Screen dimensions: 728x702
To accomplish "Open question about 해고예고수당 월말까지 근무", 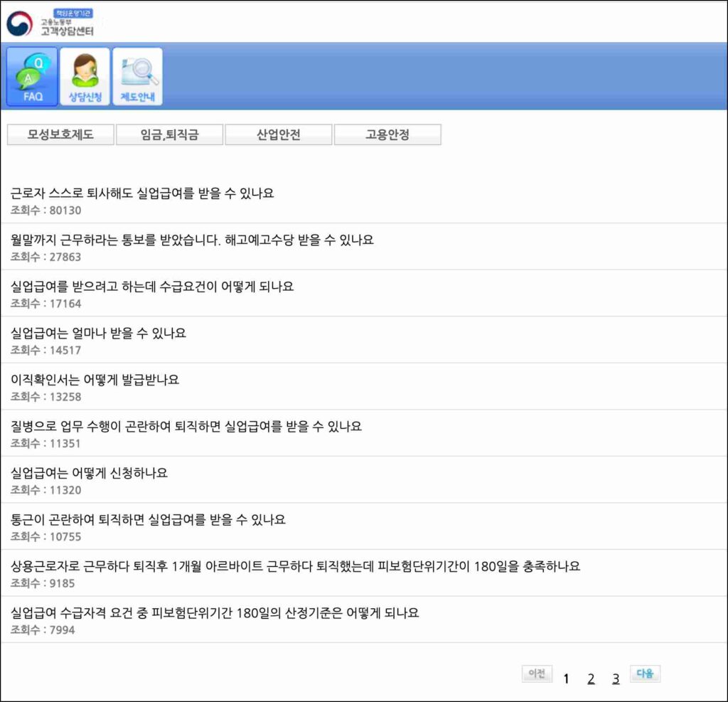I will 192,240.
